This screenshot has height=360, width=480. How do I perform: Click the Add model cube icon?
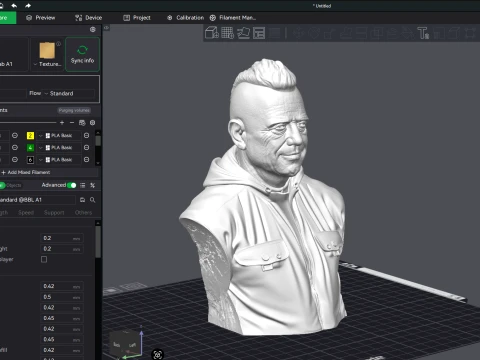pos(212,33)
